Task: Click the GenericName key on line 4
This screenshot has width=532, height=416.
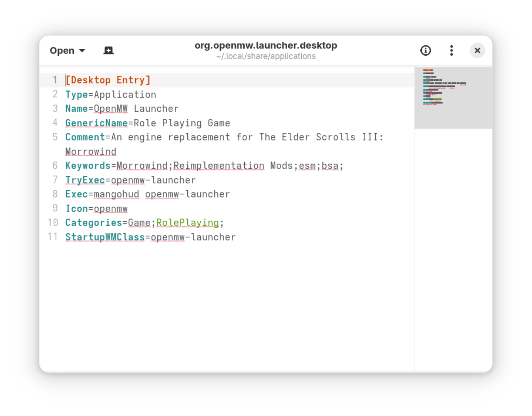Action: pos(96,123)
